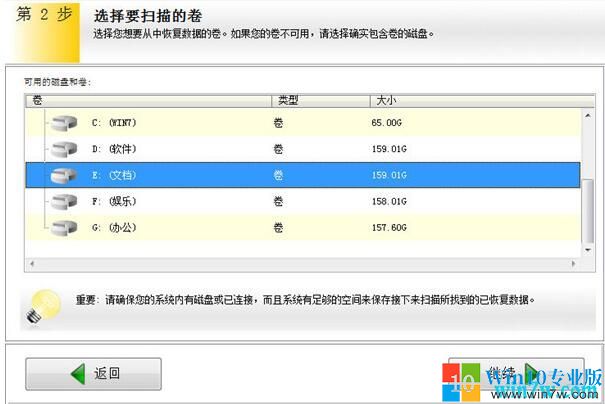Image resolution: width=605 pixels, height=404 pixels.
Task: Select volume F: (娱乐)
Action: [x=303, y=201]
